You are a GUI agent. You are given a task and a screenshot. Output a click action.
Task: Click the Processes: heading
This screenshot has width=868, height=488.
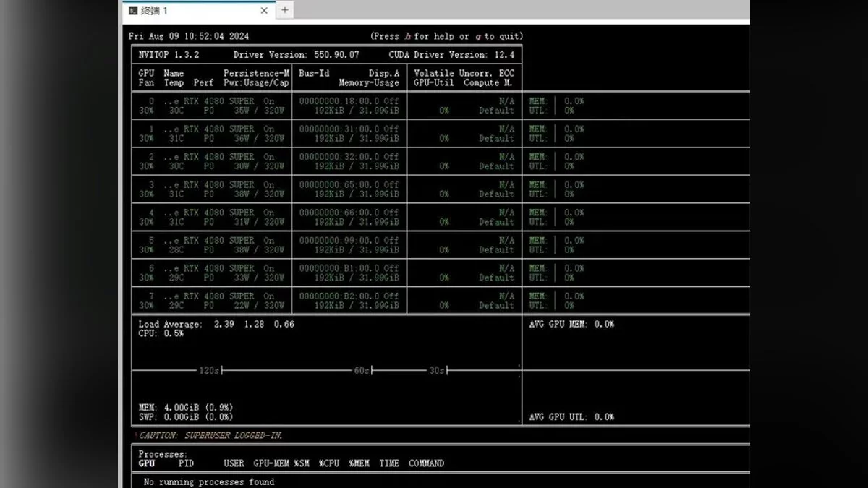click(x=163, y=454)
